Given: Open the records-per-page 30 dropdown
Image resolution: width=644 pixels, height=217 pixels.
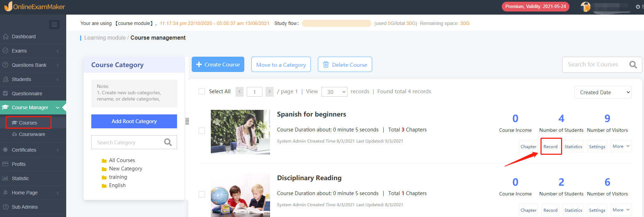Looking at the screenshot, I should (334, 92).
